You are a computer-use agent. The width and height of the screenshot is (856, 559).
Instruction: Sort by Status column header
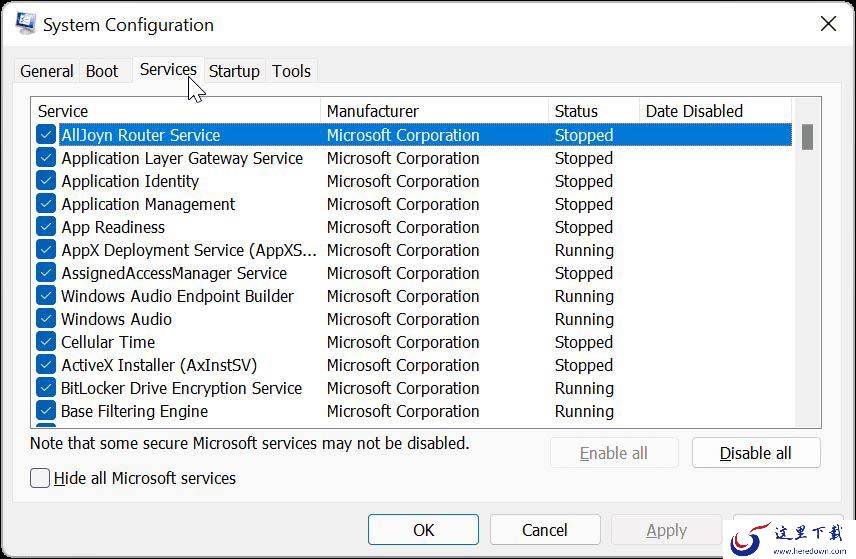pos(594,111)
